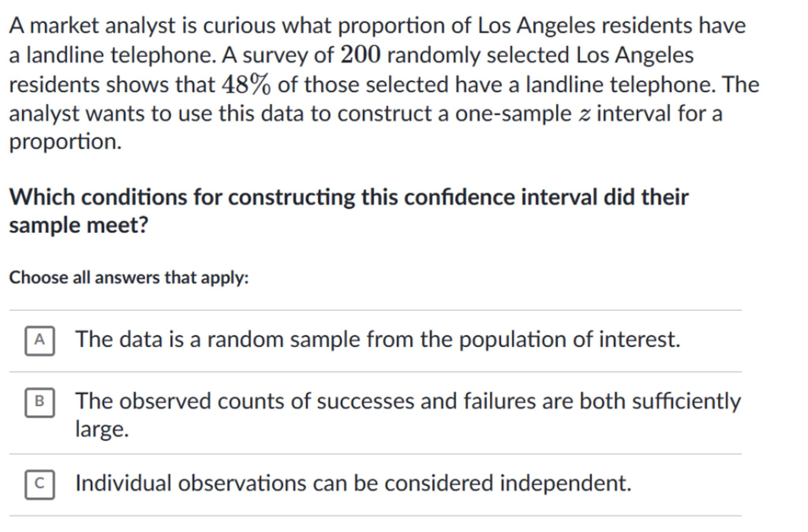This screenshot has width=808, height=532.
Task: Select the 'random sample from the population' answer text
Action: pos(377,340)
